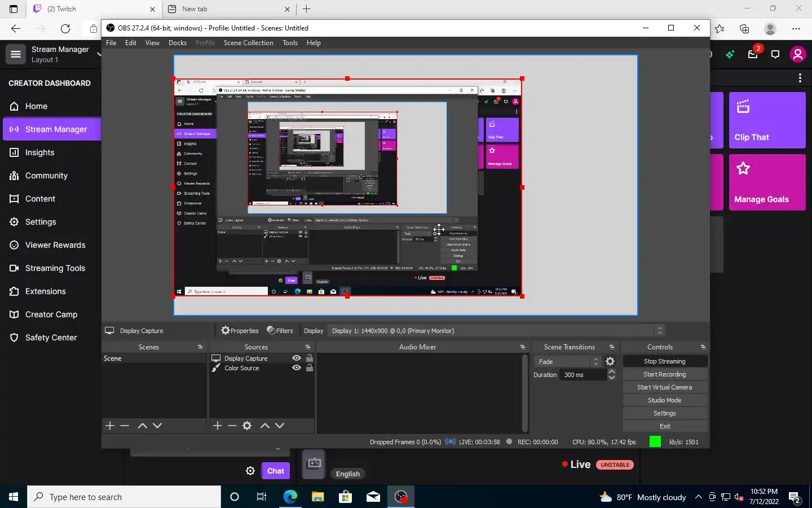This screenshot has width=812, height=508.
Task: Open the Twitch hamburger navigation menu
Action: (16, 54)
